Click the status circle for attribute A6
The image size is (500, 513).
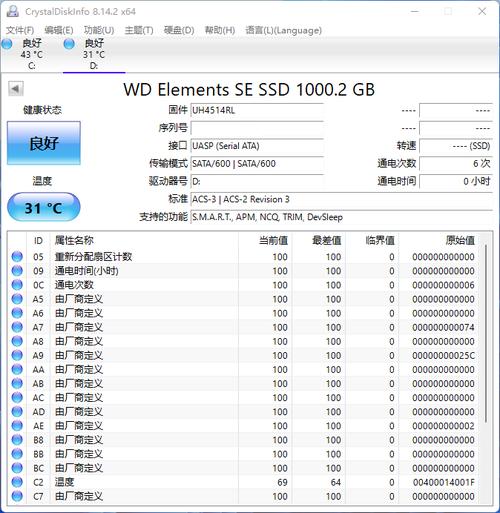click(x=17, y=313)
